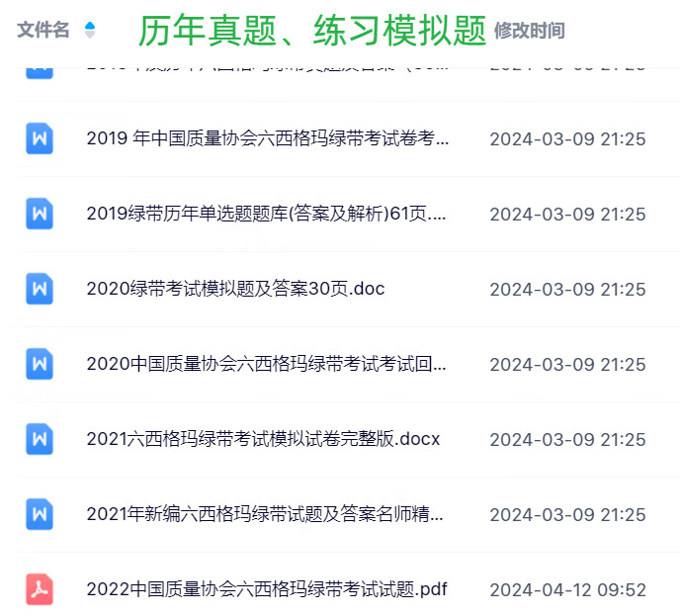This screenshot has height=616, width=680.
Task: Click modified time of 2020绿带考试模拟题及答案30页.doc
Action: (567, 290)
